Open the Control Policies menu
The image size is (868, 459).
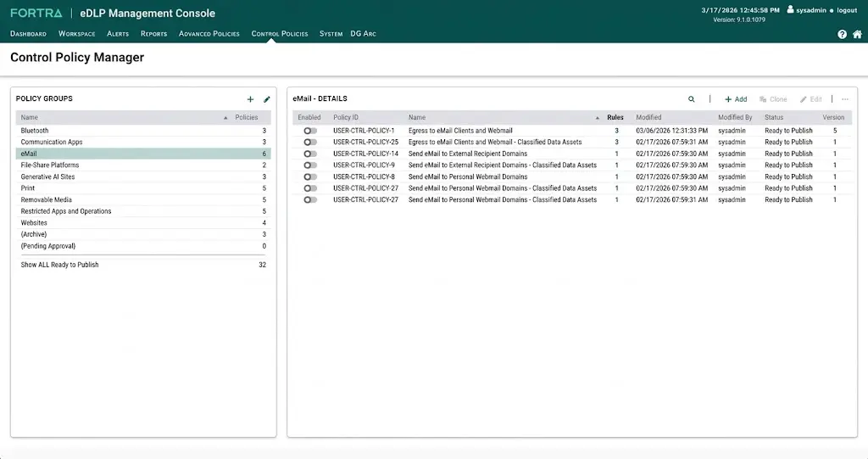coord(280,34)
